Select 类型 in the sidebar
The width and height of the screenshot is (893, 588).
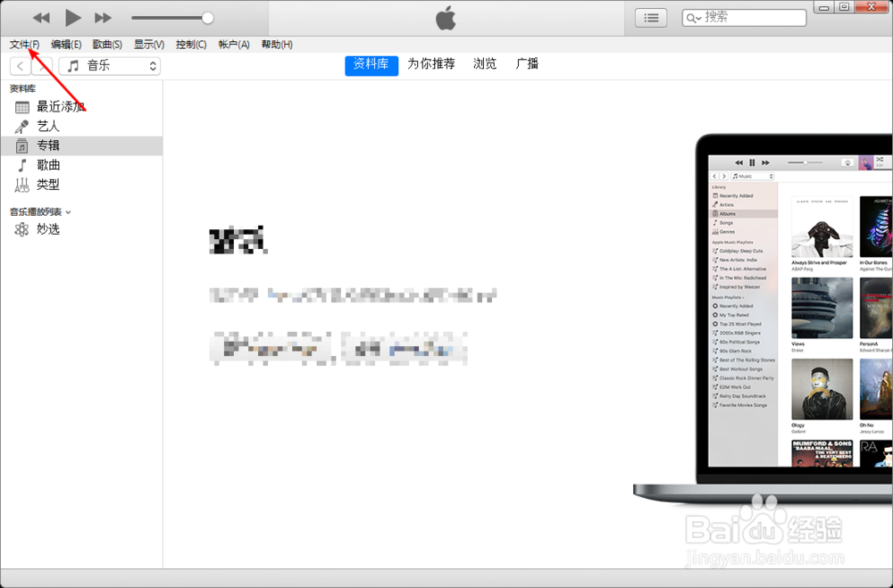pyautogui.click(x=81, y=185)
